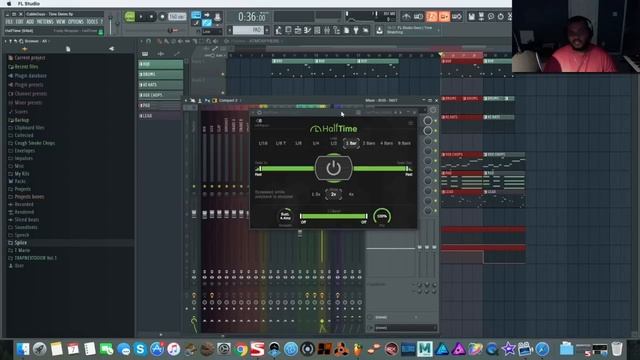The height and width of the screenshot is (360, 640).
Task: Open Finder from the Dock
Action: click(x=23, y=349)
